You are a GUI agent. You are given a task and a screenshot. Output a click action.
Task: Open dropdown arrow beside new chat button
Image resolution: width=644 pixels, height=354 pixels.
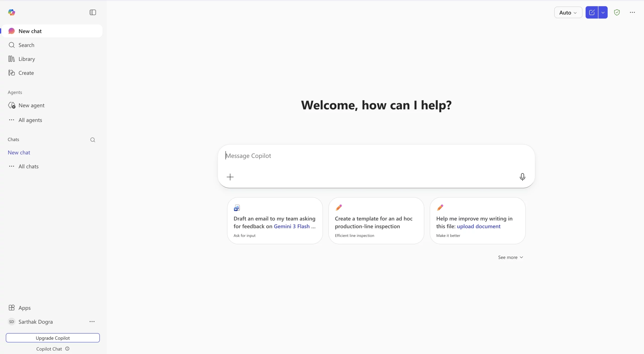pyautogui.click(x=603, y=12)
